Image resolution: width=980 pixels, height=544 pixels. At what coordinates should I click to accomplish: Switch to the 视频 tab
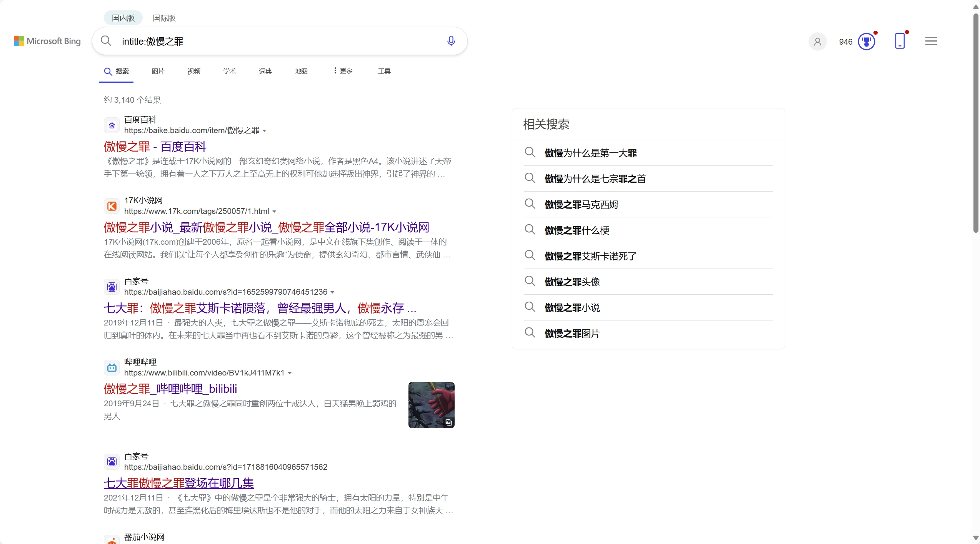tap(194, 71)
